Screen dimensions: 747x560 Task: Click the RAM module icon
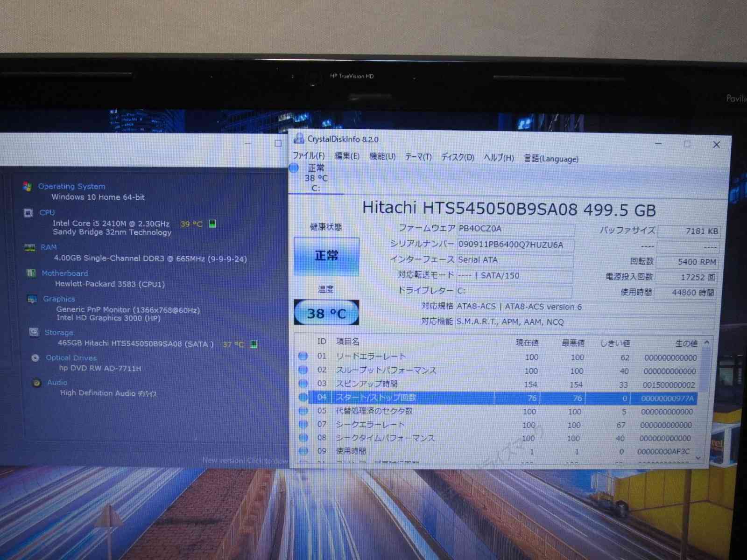(30, 247)
